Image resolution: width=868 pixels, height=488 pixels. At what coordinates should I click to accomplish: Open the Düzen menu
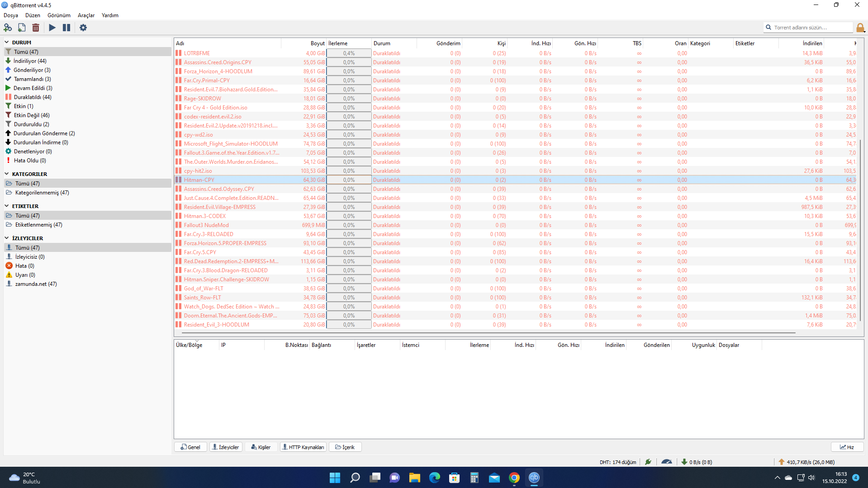33,15
